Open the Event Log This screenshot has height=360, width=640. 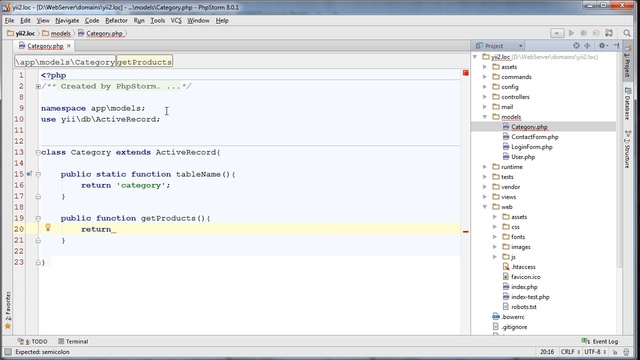coord(600,341)
